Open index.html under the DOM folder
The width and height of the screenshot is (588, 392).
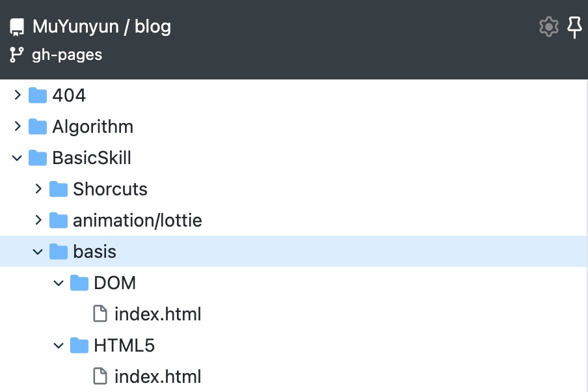(x=157, y=315)
